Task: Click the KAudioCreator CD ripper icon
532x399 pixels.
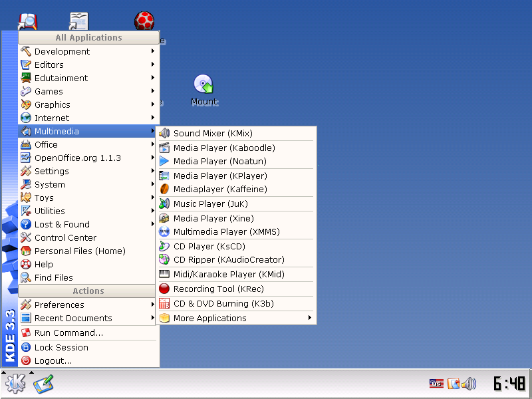Action: pos(164,259)
